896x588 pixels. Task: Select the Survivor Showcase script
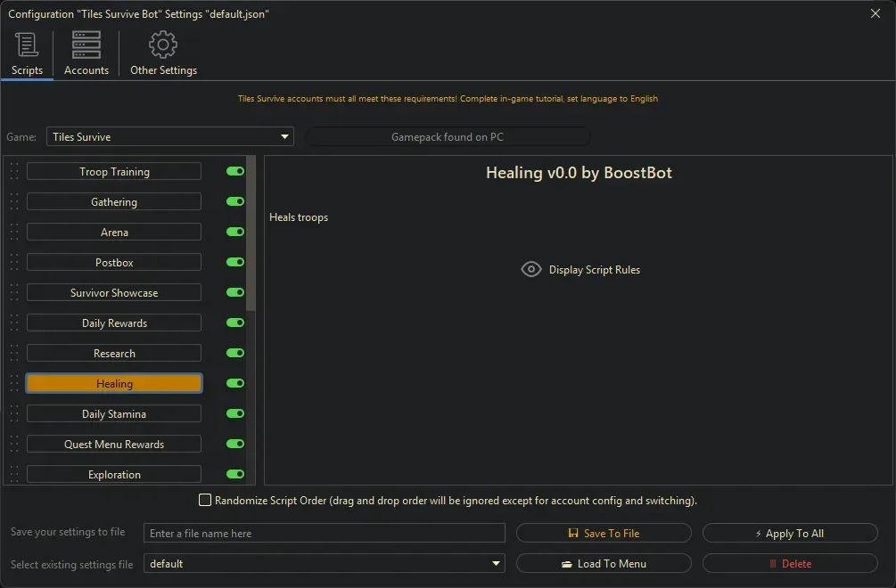[114, 293]
